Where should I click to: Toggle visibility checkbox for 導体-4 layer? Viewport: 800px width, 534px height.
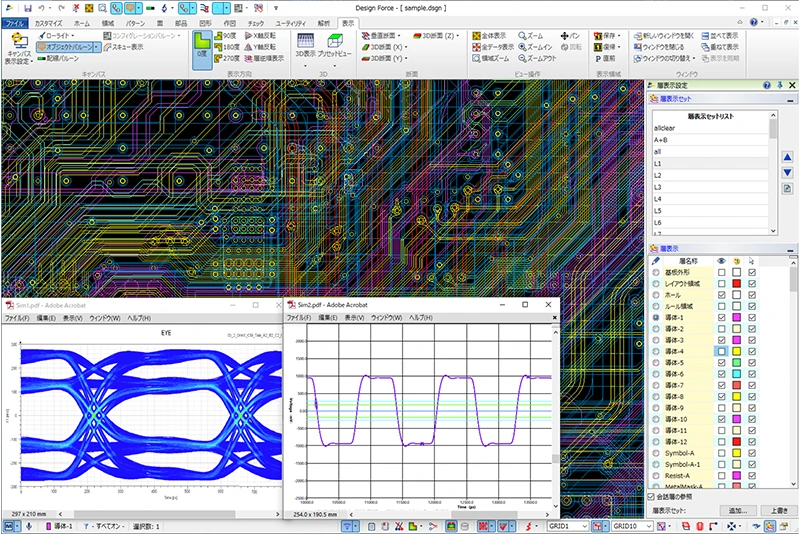(721, 351)
